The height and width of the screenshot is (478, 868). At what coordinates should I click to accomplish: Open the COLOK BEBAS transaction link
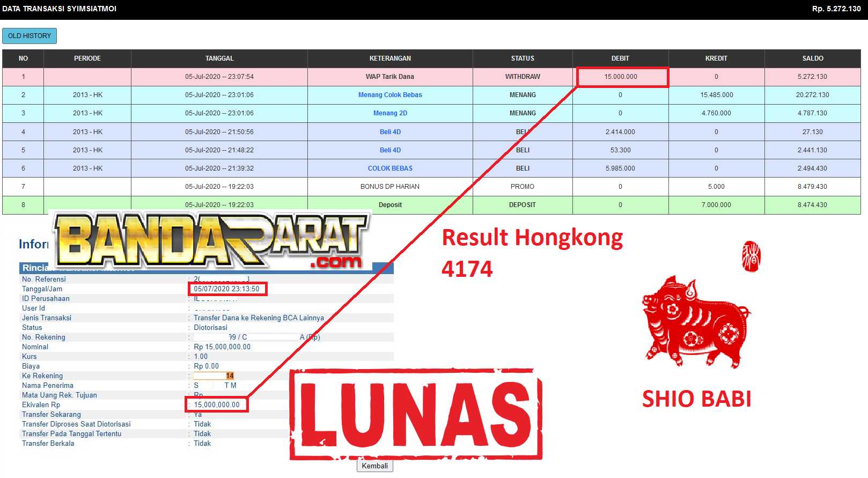point(390,168)
